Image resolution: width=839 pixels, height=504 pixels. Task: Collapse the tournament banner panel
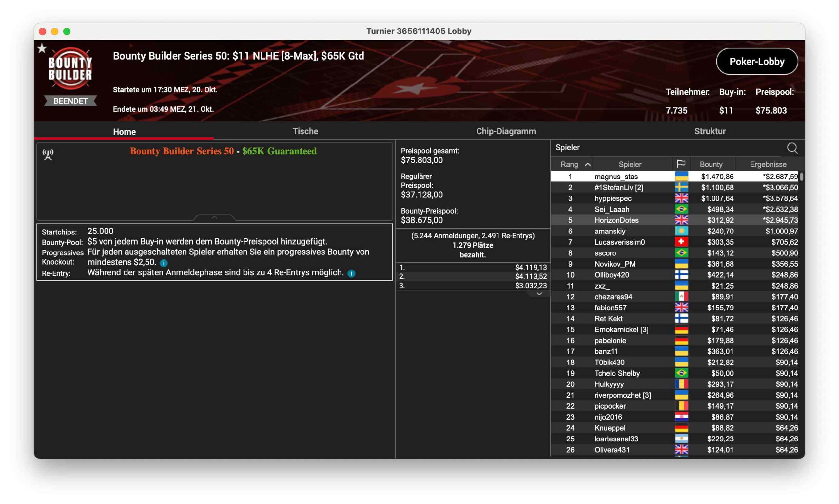[214, 217]
